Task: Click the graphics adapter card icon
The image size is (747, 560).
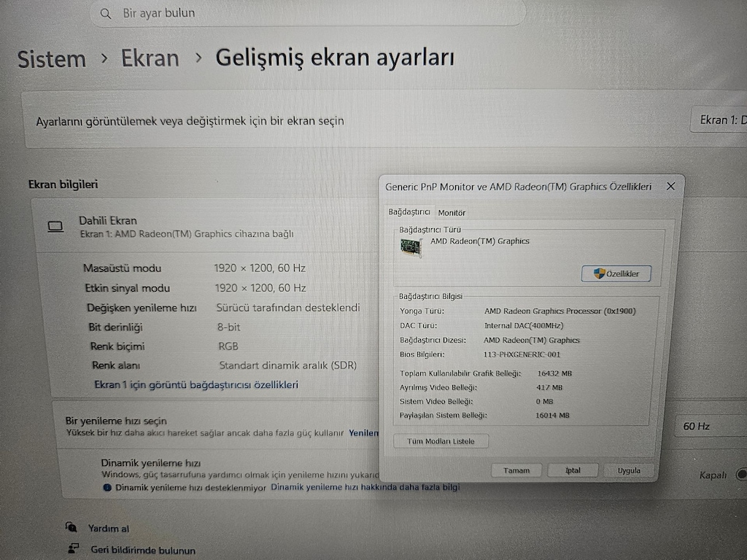Action: pos(411,247)
